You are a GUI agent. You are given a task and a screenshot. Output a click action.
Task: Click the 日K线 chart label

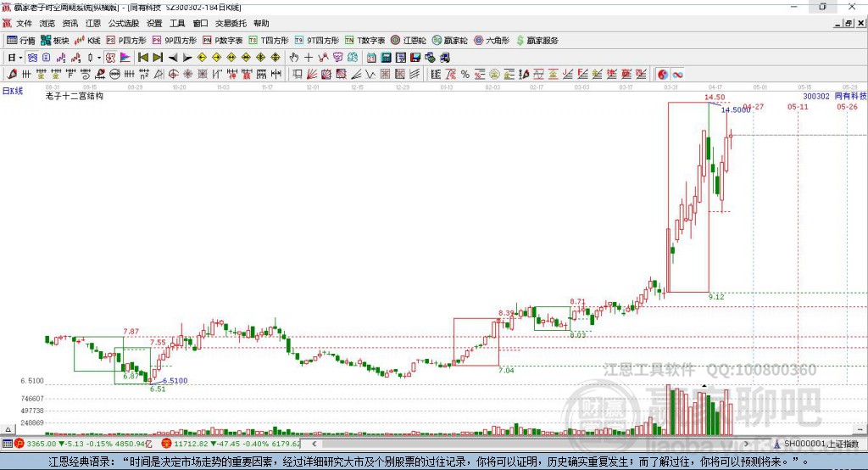pos(13,91)
